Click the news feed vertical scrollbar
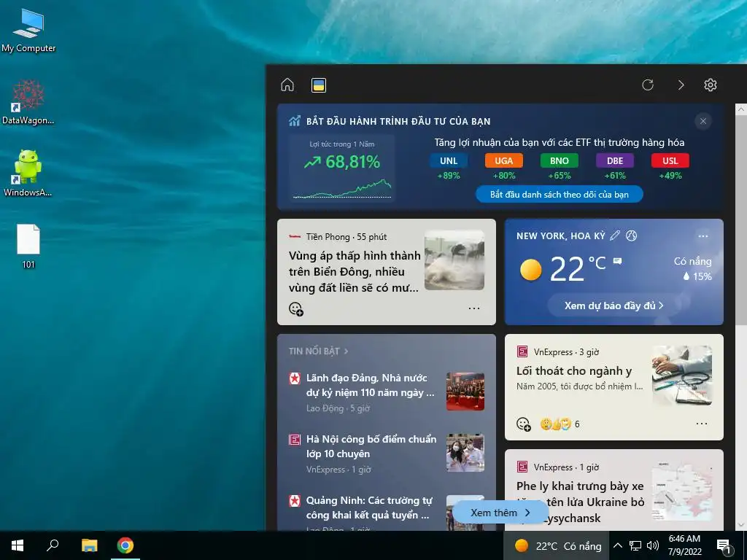The width and height of the screenshot is (747, 560). click(741, 220)
